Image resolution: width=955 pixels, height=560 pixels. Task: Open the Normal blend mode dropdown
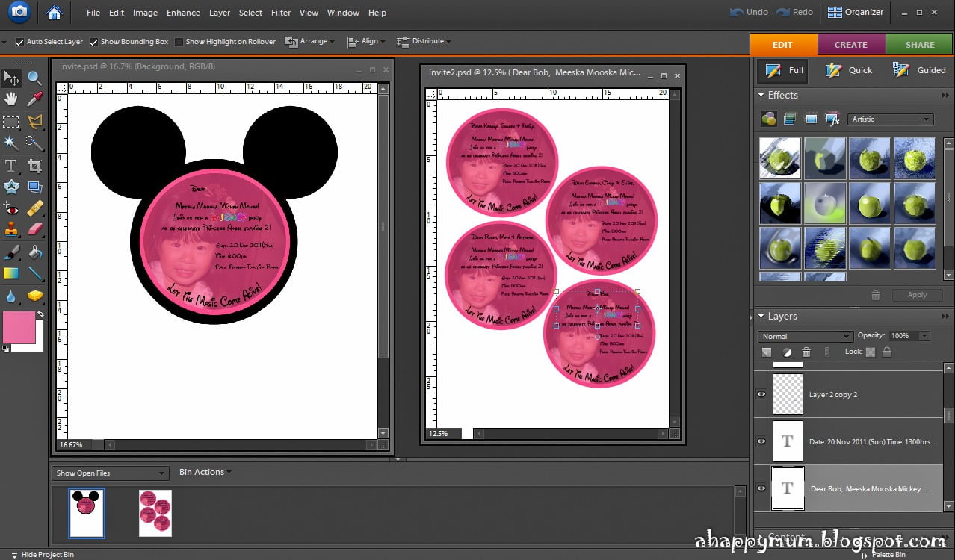[805, 337]
